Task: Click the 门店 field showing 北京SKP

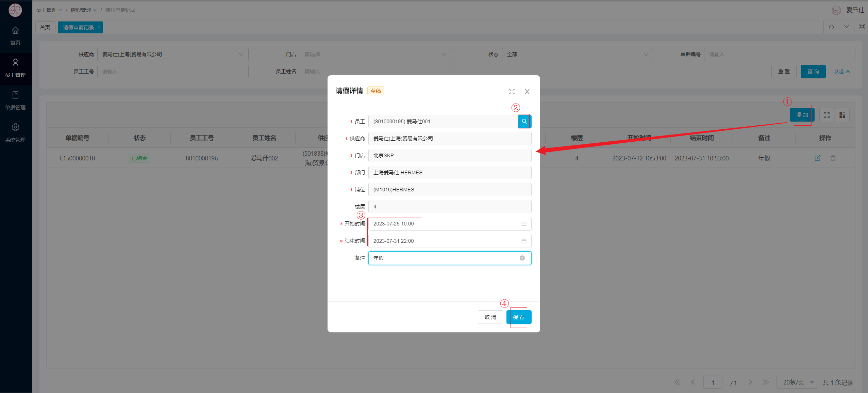Action: pyautogui.click(x=450, y=156)
